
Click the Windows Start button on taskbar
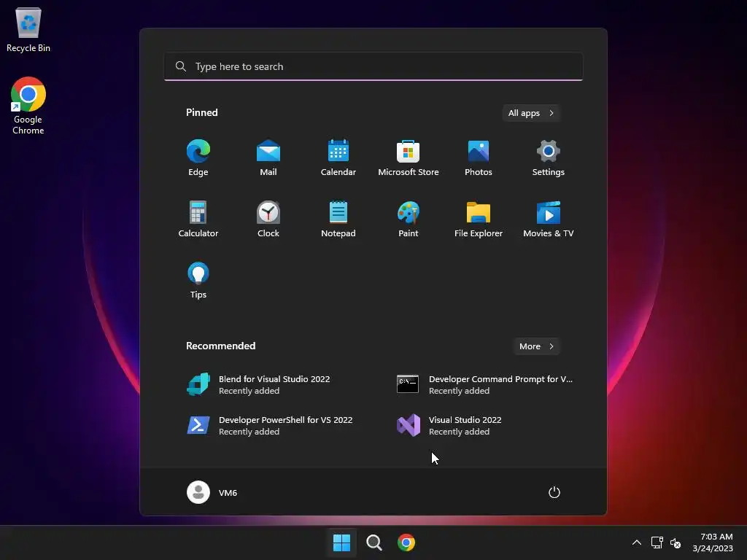(x=341, y=542)
